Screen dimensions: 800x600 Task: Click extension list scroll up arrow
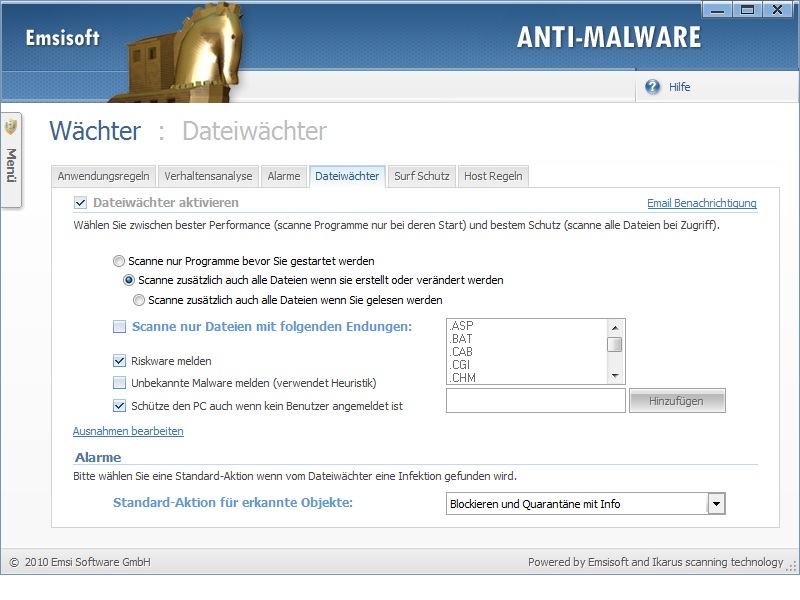coord(615,327)
